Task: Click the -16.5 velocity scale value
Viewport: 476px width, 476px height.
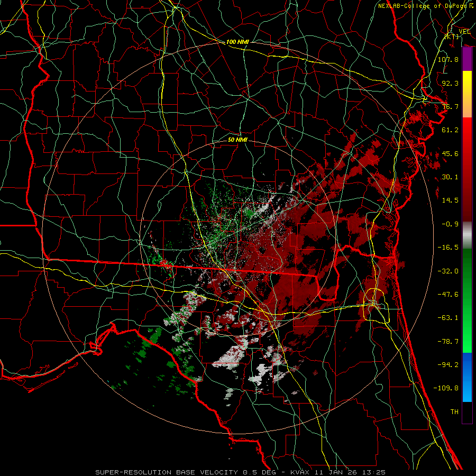Action: [448, 248]
